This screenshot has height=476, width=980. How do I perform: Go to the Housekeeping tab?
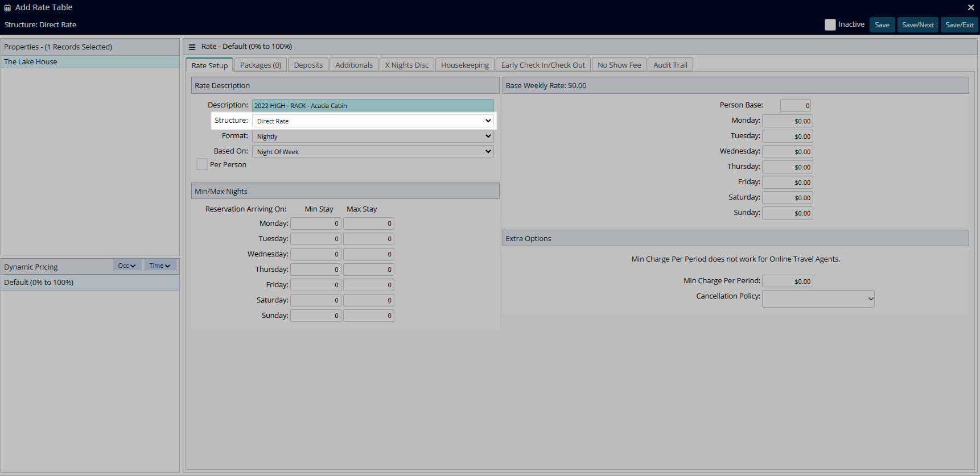465,65
